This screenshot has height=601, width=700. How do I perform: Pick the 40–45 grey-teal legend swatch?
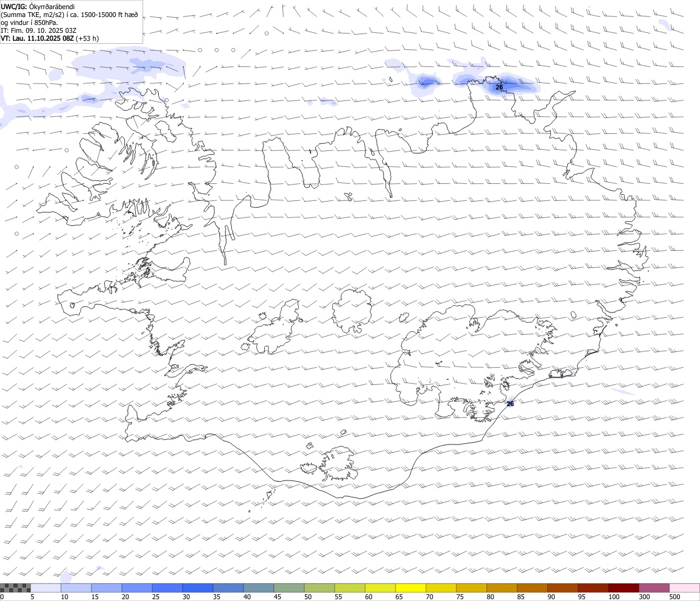[x=259, y=588]
